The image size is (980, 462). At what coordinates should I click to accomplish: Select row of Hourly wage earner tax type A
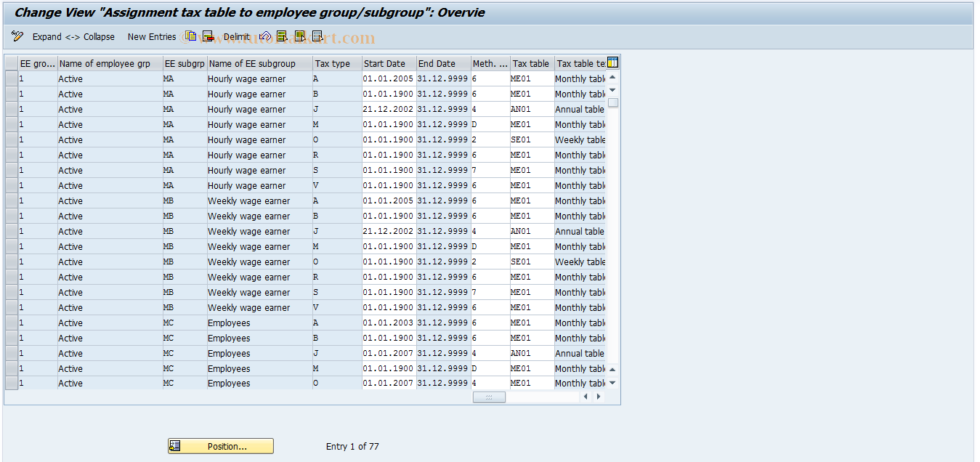click(12, 78)
